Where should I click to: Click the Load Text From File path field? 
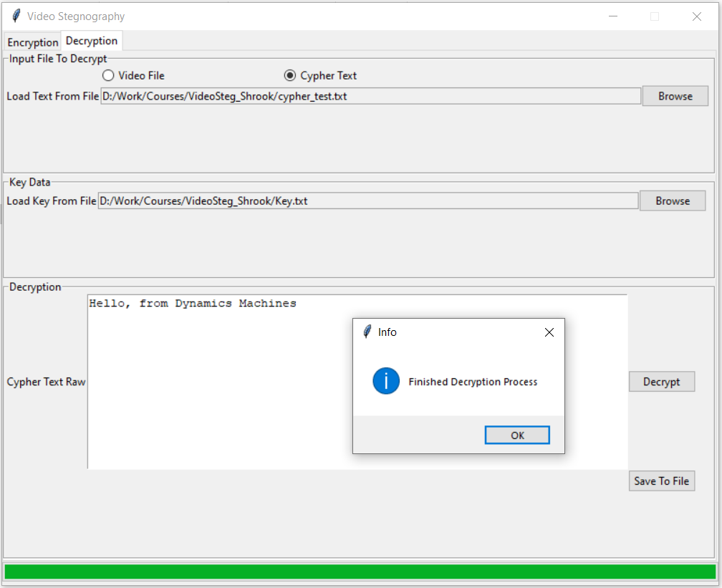pyautogui.click(x=371, y=96)
